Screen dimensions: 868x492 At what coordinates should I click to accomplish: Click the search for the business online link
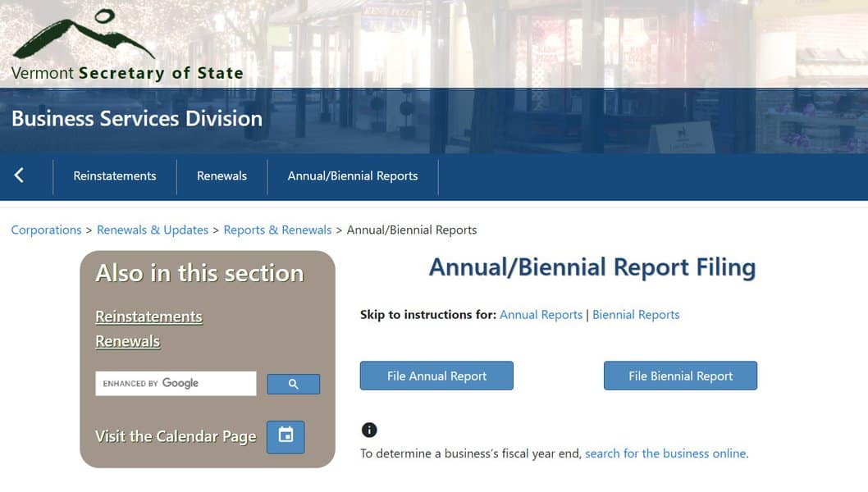666,453
